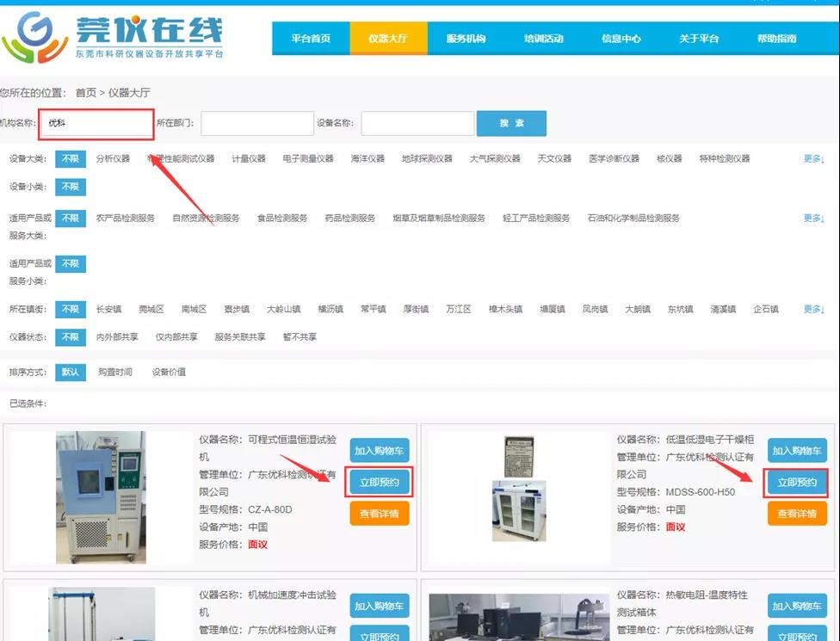Click 加入购物车 for the 可程式恒温恒湿试验机
The height and width of the screenshot is (641, 840).
pos(380,450)
